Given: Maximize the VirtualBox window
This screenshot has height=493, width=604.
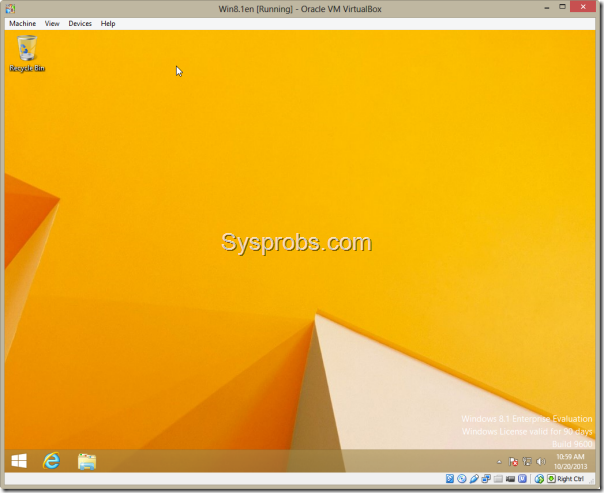Looking at the screenshot, I should point(562,7).
